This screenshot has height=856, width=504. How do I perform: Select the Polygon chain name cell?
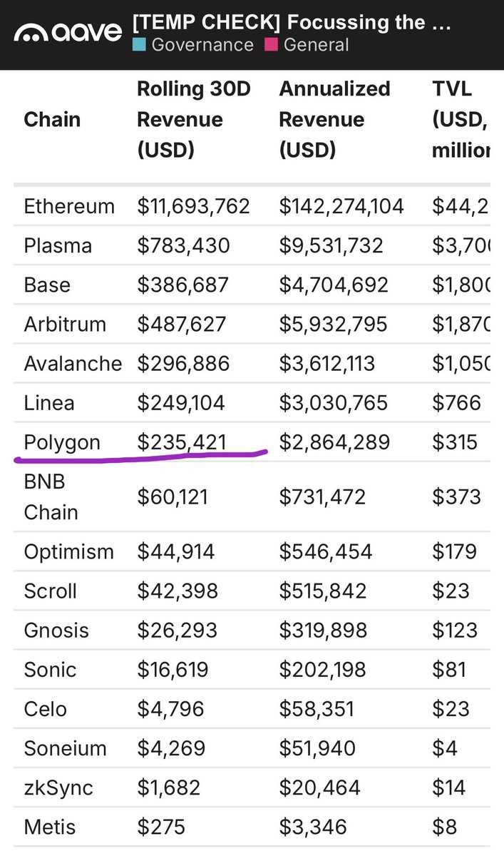[x=62, y=442]
